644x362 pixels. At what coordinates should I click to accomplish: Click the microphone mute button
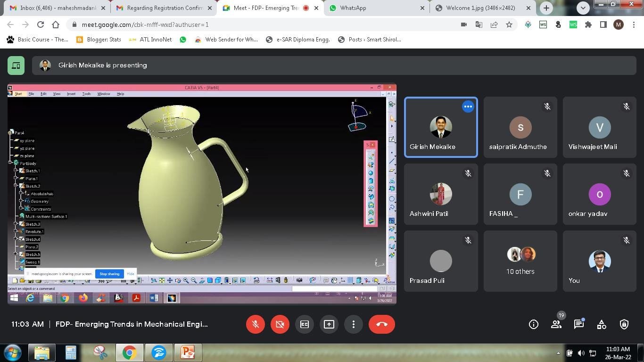256,324
